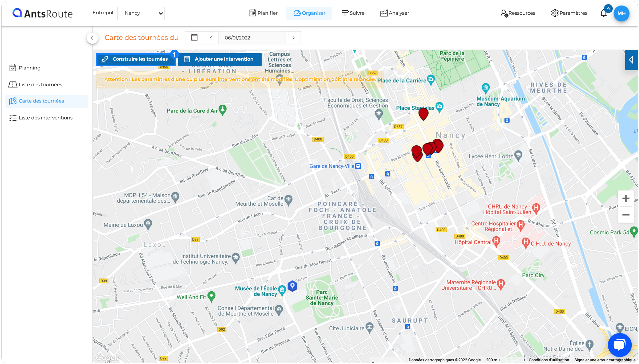This screenshot has width=639, height=364.
Task: Open Conditions d'utilisation link
Action: point(549,360)
